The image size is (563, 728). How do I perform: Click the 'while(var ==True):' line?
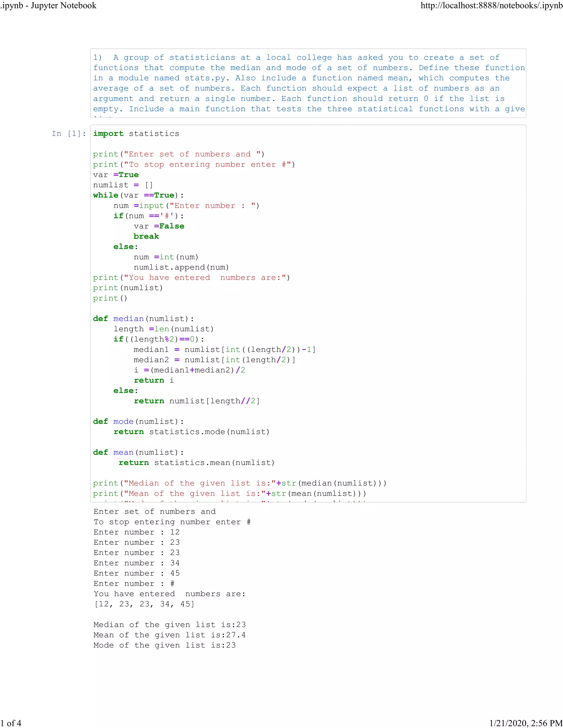click(x=138, y=195)
